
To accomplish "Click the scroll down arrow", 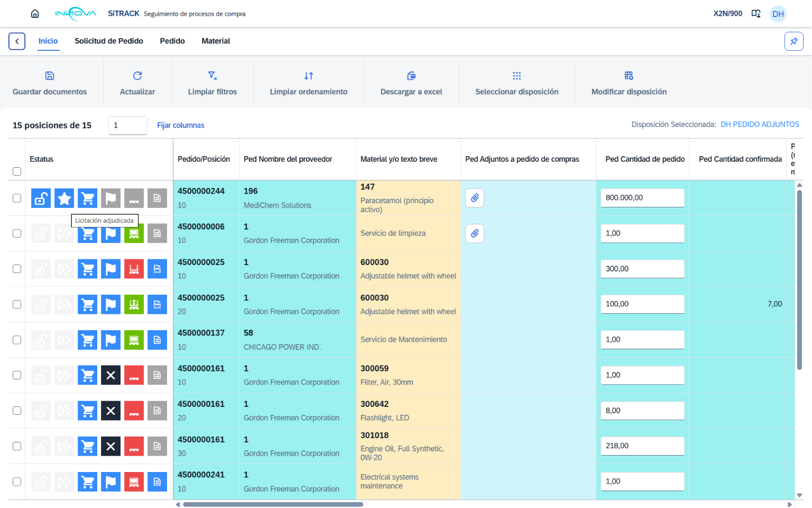I will click(799, 495).
